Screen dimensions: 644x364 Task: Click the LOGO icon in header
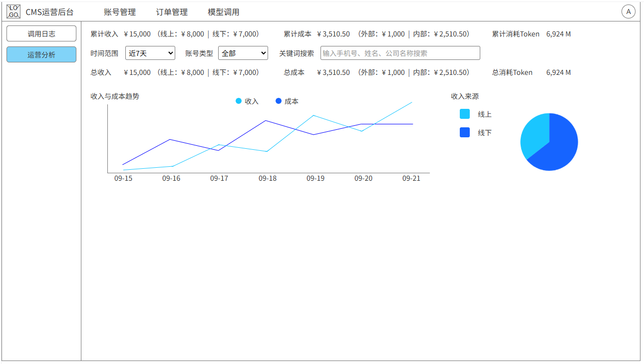coord(13,11)
